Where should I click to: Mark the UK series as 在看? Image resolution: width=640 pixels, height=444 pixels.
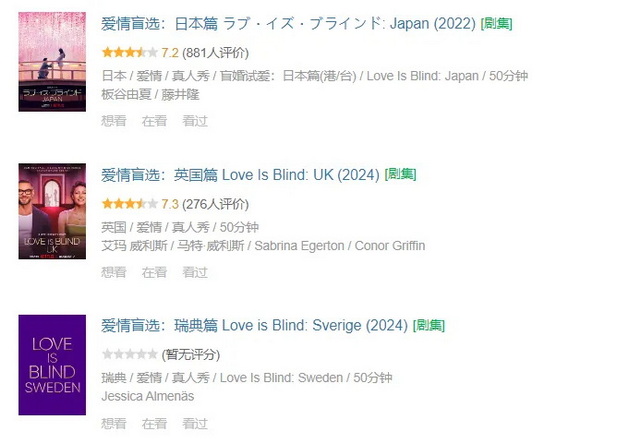click(154, 272)
